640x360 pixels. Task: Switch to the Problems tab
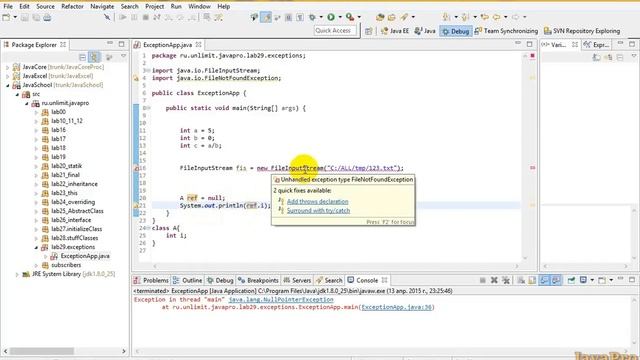(x=151, y=280)
